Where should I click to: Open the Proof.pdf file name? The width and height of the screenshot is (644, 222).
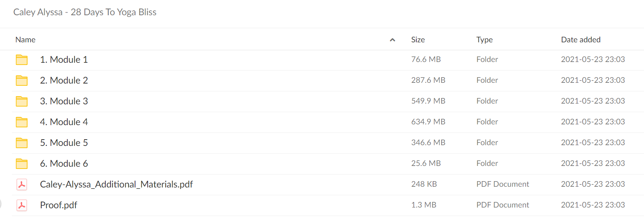point(58,205)
